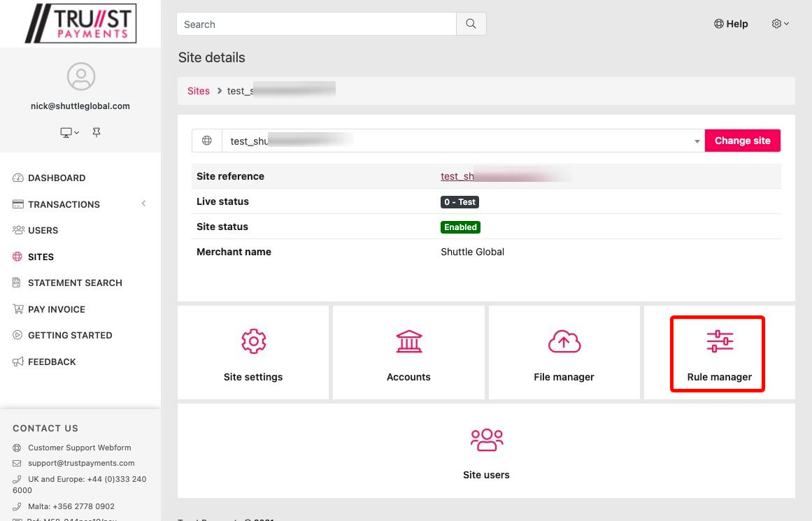Open Getting Started in the sidebar
Screen dimensions: 812x521
tap(70, 335)
